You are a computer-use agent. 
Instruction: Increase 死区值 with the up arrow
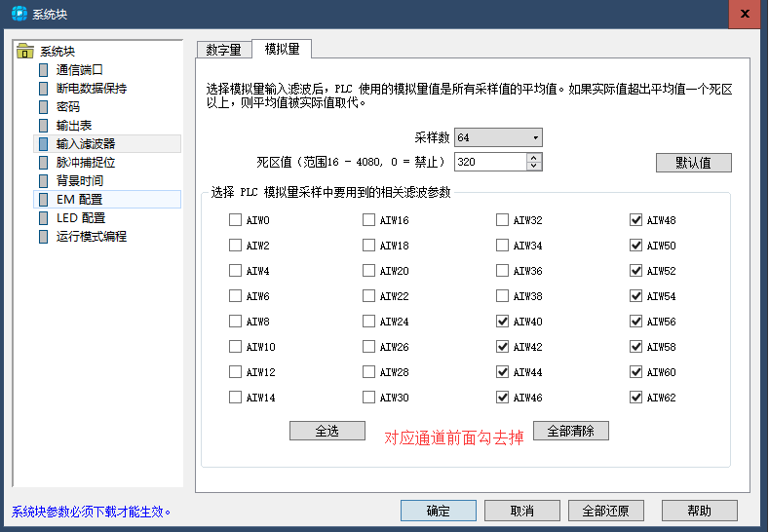[x=534, y=158]
